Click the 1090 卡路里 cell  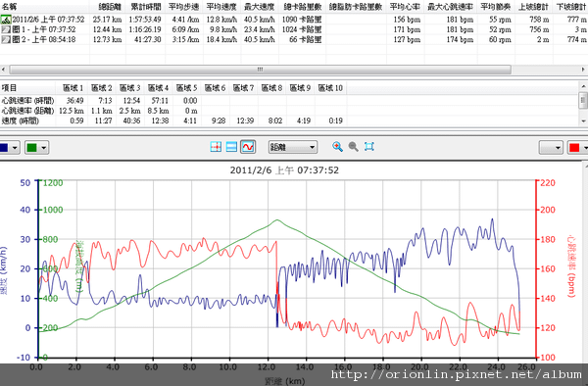[x=302, y=20]
